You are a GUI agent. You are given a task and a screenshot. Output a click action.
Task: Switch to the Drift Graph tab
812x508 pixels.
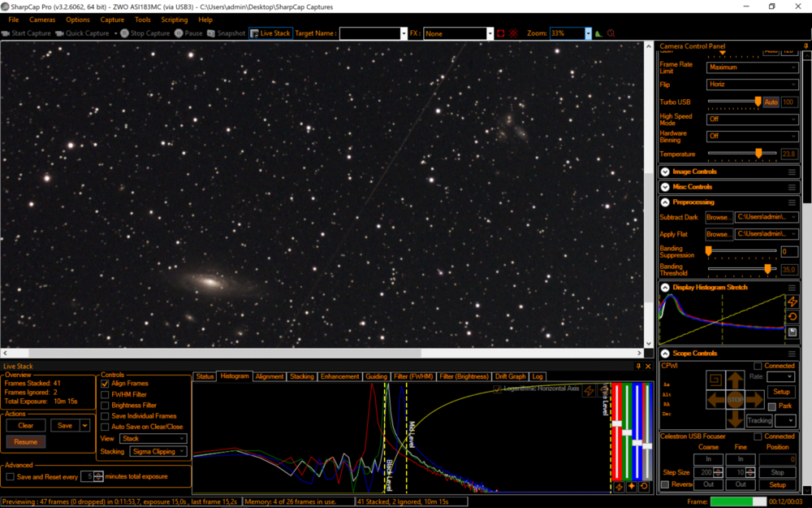[510, 377]
